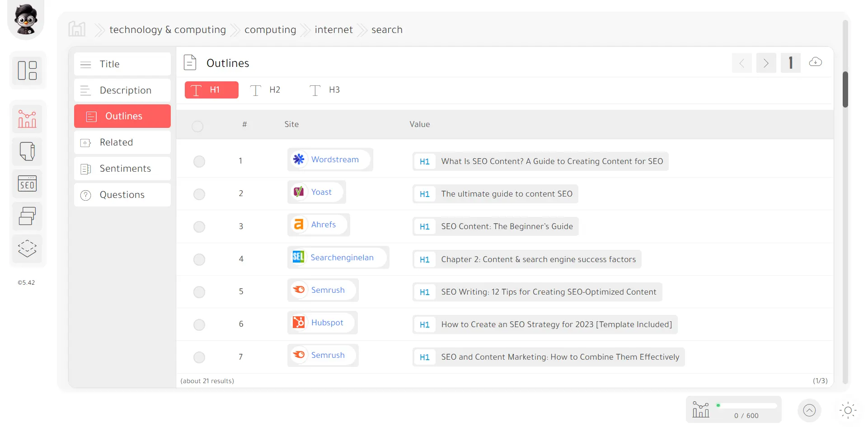This screenshot has height=427, width=868.
Task: Select row 4 Searchengineland radio button
Action: 199,259
